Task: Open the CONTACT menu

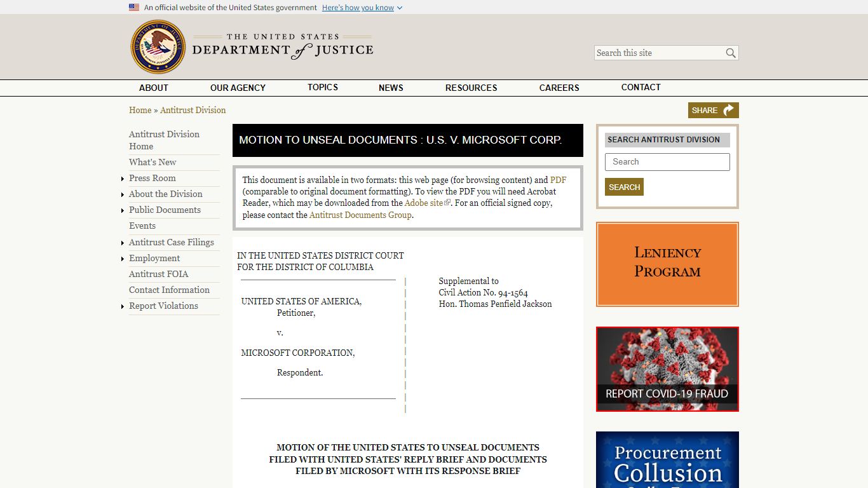Action: click(641, 87)
